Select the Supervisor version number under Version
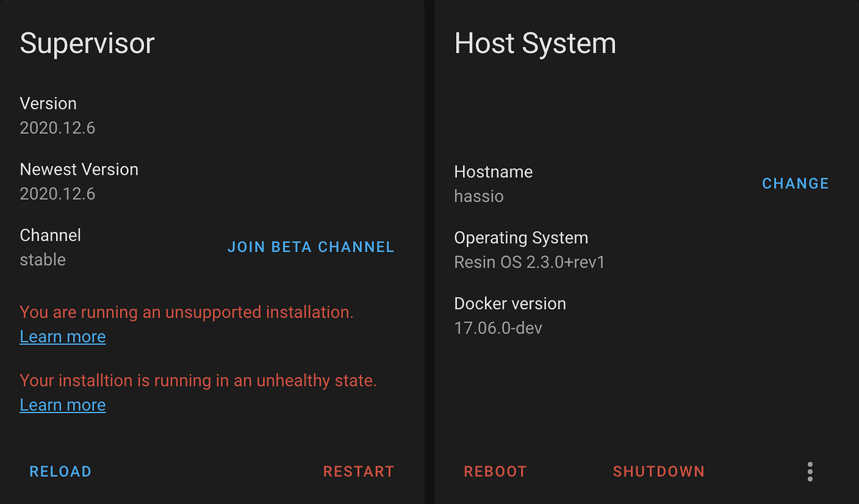 (x=57, y=128)
